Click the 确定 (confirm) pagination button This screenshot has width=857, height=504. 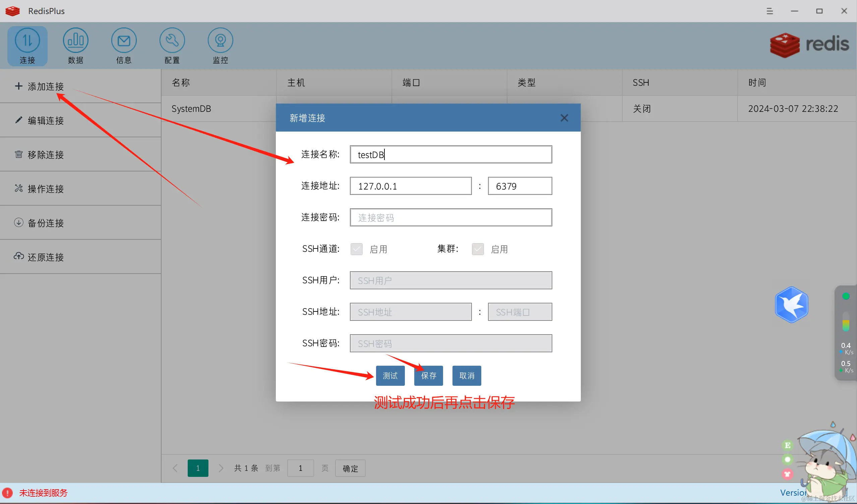coord(350,468)
